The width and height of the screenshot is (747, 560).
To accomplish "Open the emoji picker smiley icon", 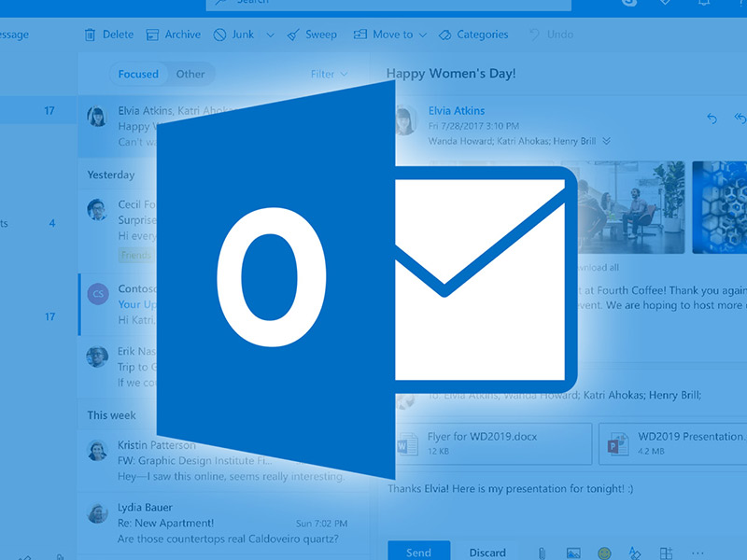I will (x=604, y=553).
